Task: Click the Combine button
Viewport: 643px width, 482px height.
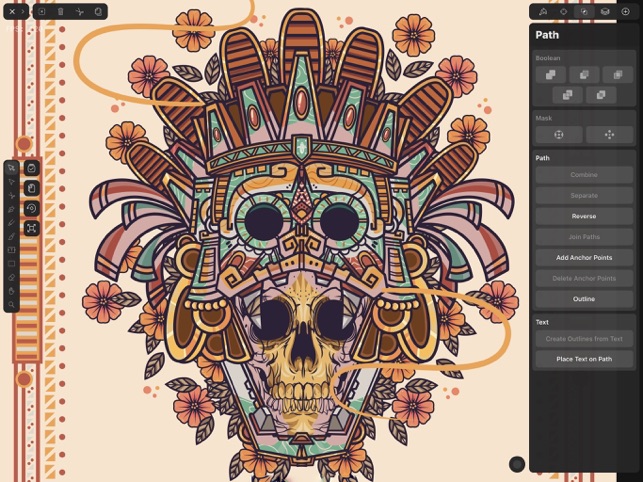Action: point(584,175)
